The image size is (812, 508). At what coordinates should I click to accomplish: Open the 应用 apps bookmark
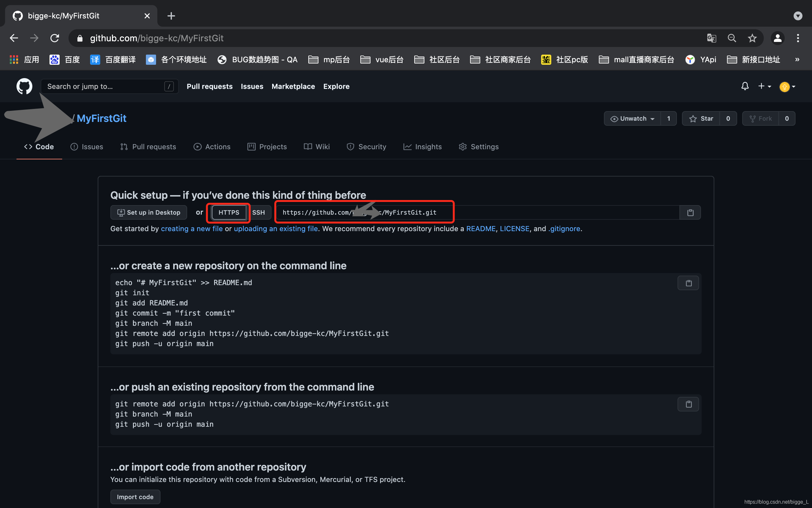click(x=24, y=59)
